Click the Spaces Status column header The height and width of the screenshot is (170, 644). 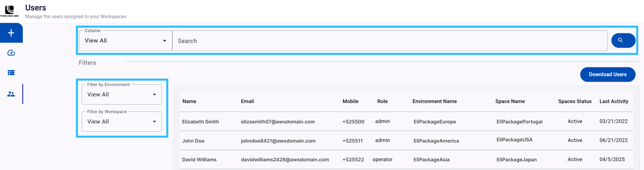point(575,101)
